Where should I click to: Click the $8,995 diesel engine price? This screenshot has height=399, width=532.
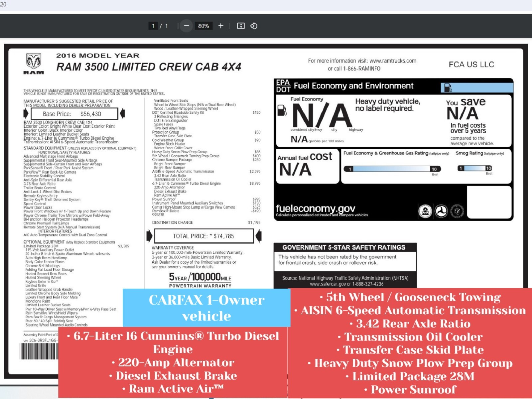point(255,184)
